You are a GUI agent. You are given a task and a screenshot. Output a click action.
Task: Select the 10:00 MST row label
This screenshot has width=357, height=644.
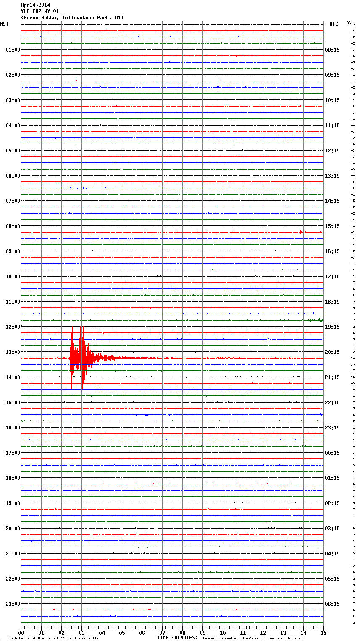13,277
